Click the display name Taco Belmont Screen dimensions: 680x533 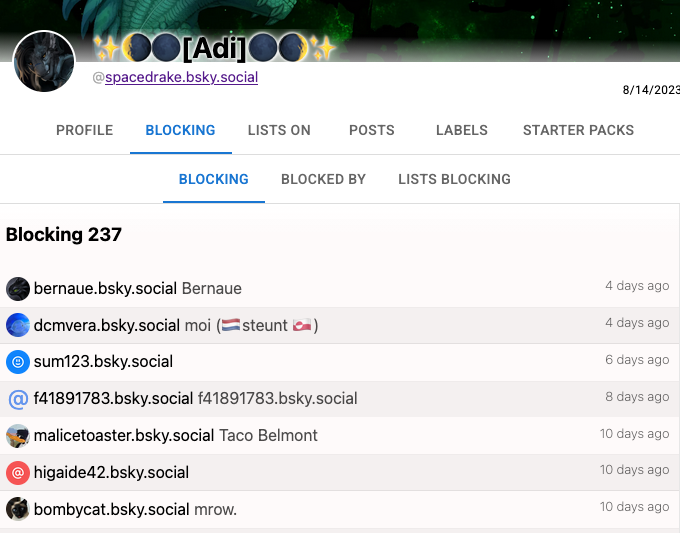coord(268,435)
